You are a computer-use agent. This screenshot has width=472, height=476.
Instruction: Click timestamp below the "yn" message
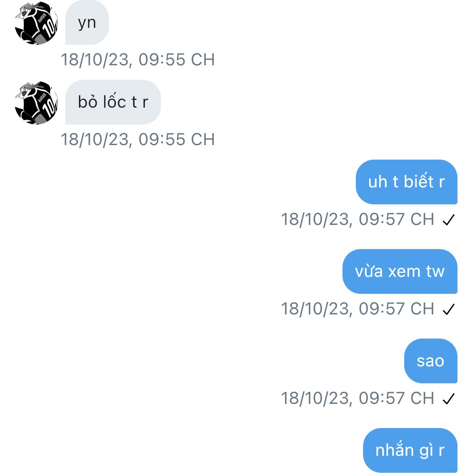tap(138, 60)
